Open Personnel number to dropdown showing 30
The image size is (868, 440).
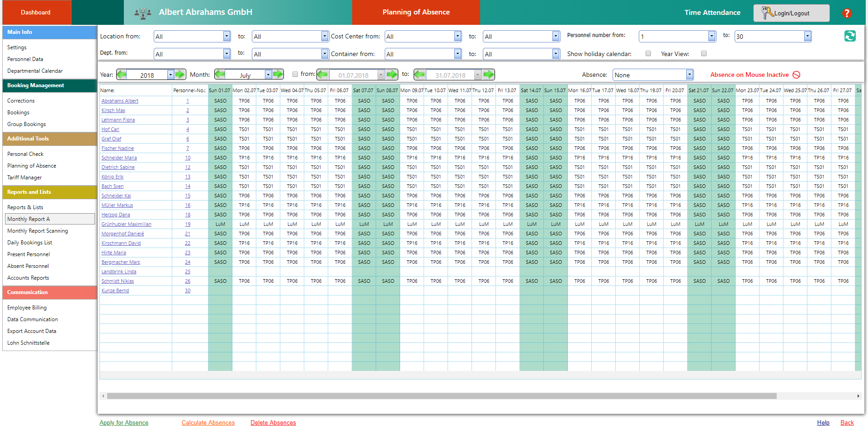point(807,36)
